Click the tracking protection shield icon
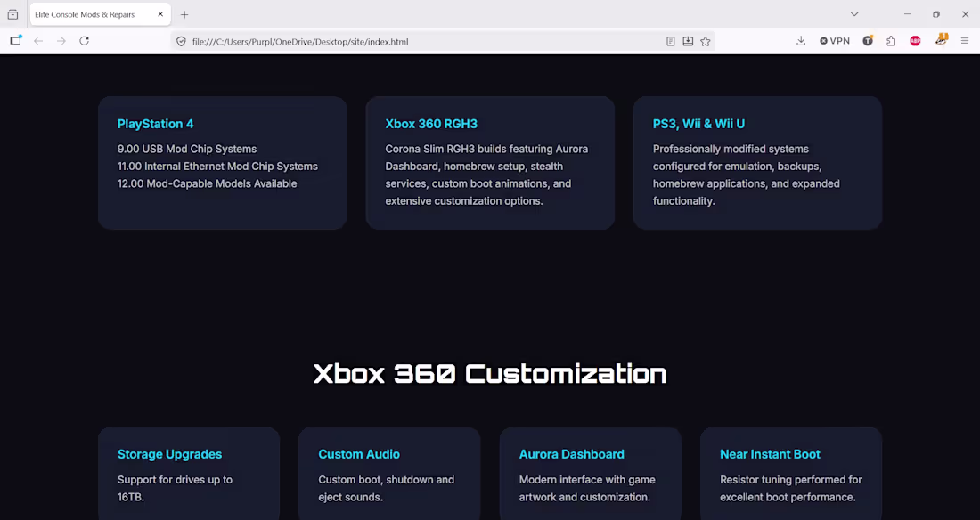This screenshot has height=520, width=980. click(181, 41)
